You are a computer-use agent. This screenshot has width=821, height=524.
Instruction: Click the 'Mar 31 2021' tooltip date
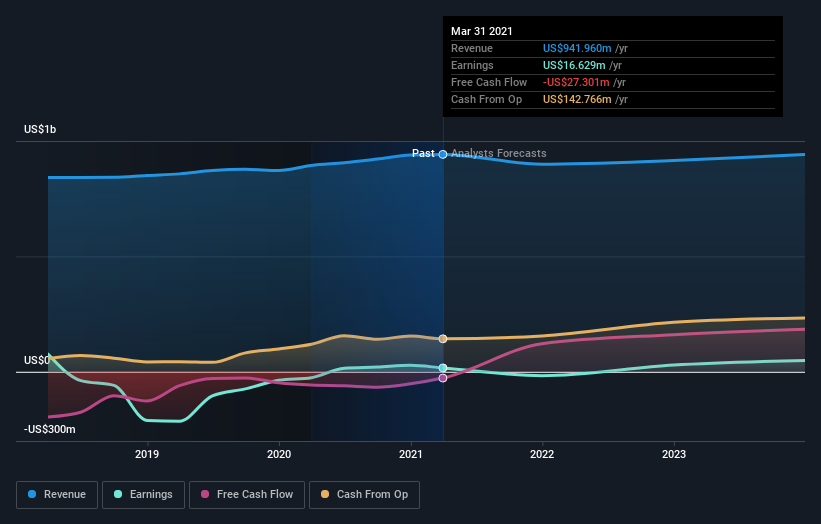pos(482,31)
